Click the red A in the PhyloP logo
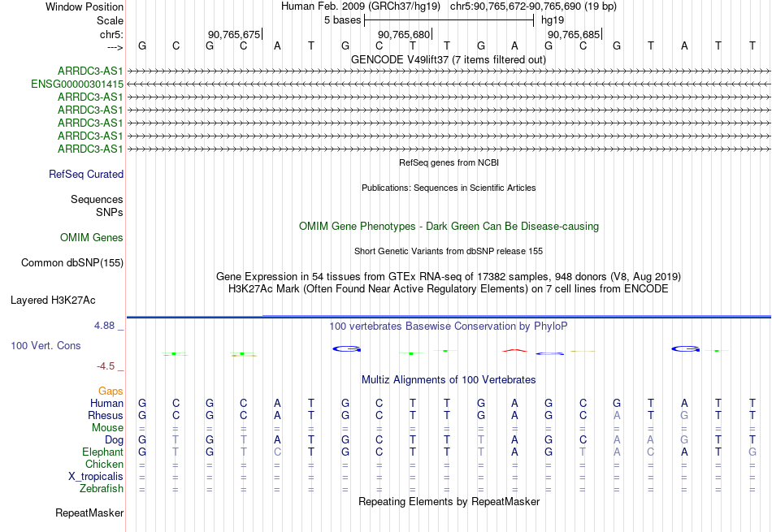 (x=514, y=350)
